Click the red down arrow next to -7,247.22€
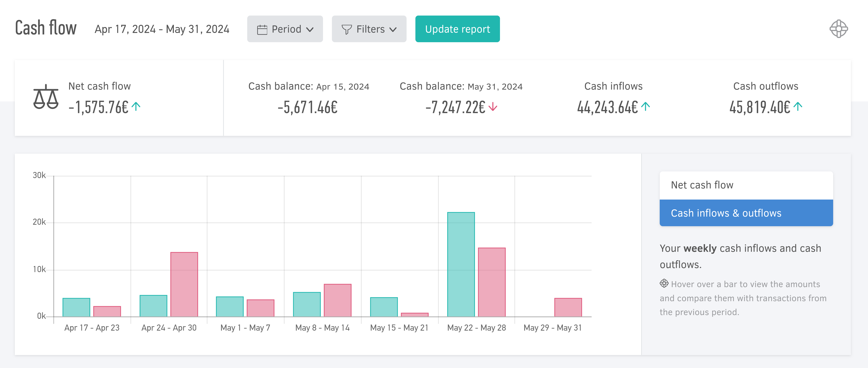 493,106
